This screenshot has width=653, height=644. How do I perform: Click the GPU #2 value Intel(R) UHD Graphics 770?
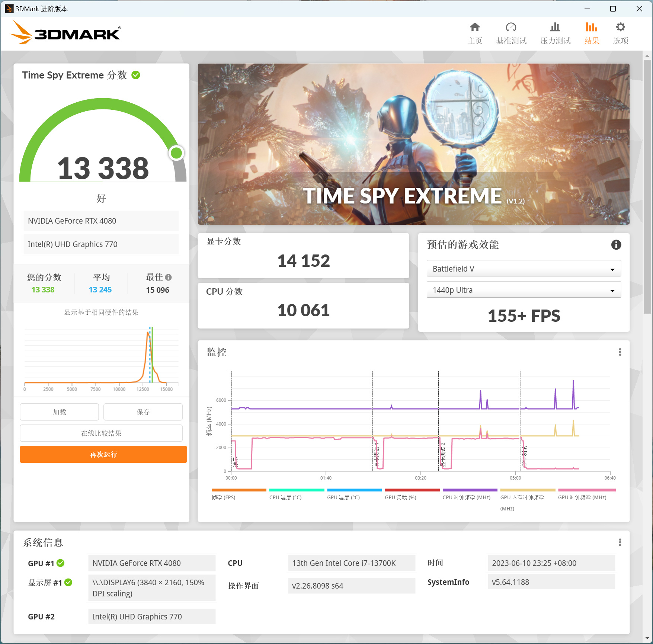152,616
